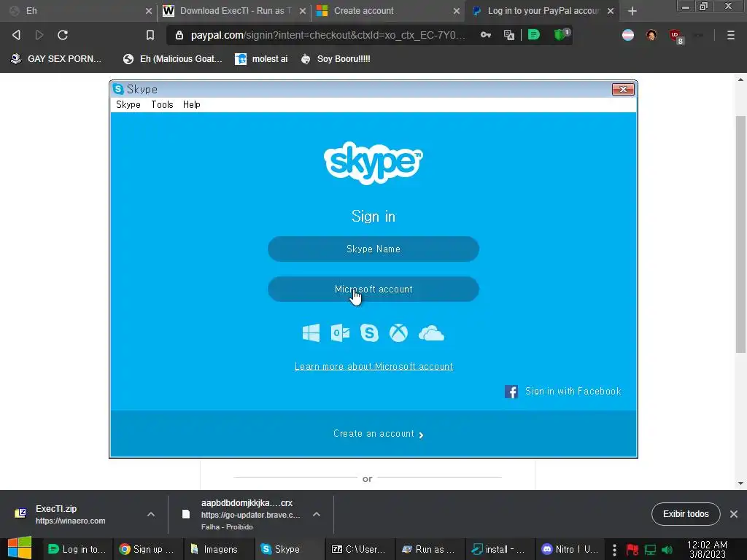Click the Skype service icon below sign-in
This screenshot has height=560, width=747.
coord(369,332)
